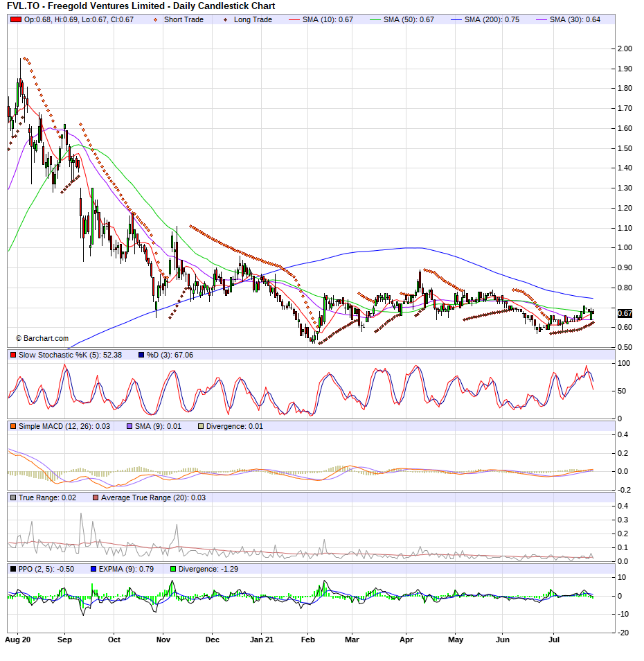Click the SMA (50) green line legend
This screenshot has height=661, width=644.
click(x=375, y=19)
